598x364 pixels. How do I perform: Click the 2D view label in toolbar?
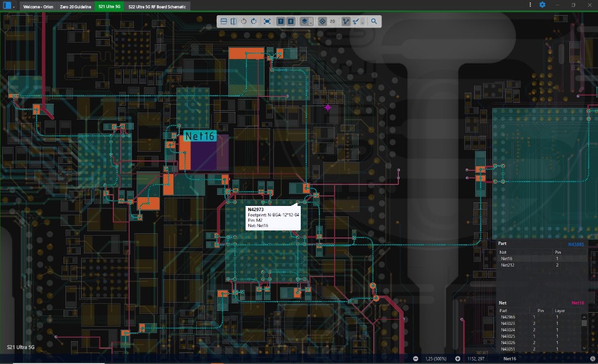pos(332,22)
